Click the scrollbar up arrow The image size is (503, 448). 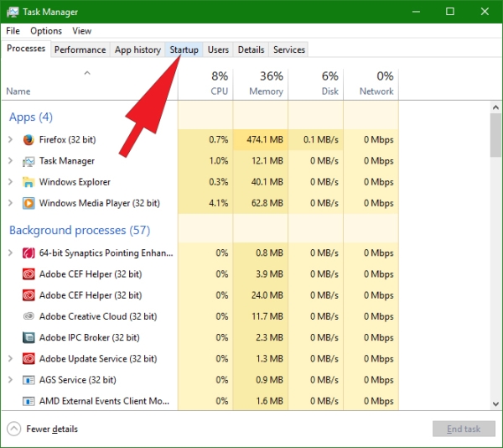click(495, 107)
